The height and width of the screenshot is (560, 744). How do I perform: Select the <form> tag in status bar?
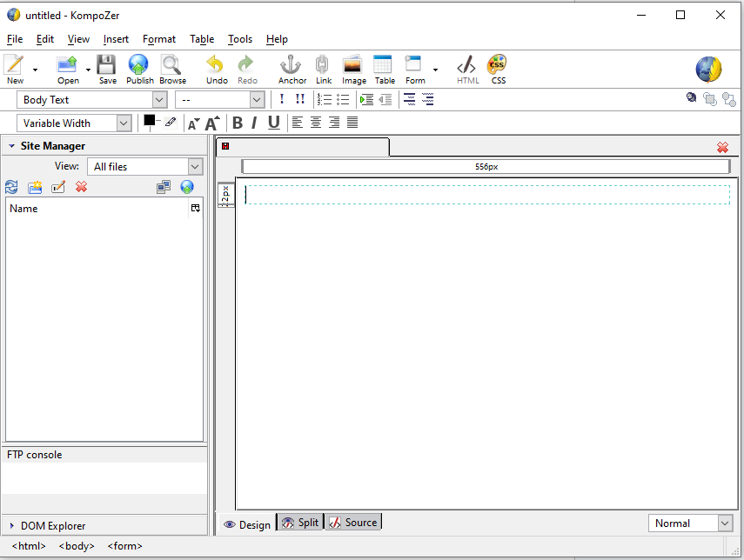click(x=124, y=546)
